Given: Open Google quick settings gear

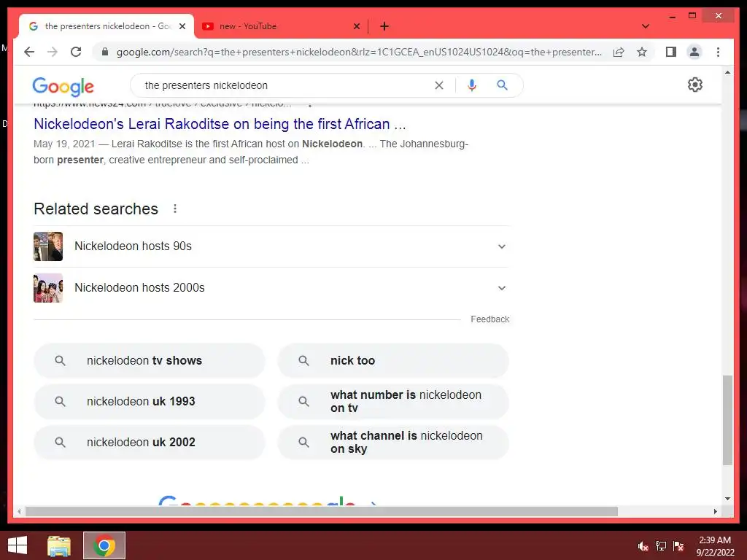Looking at the screenshot, I should click(x=695, y=85).
